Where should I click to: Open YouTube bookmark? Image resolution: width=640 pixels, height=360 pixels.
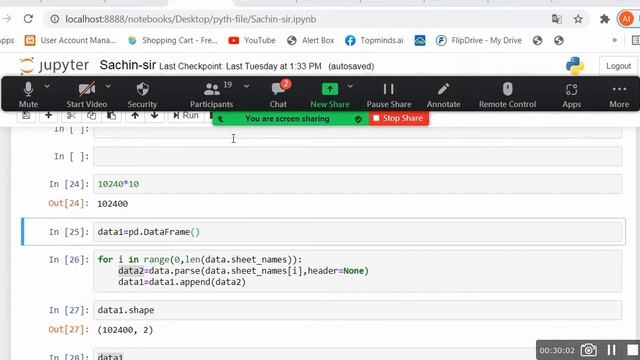click(x=252, y=40)
